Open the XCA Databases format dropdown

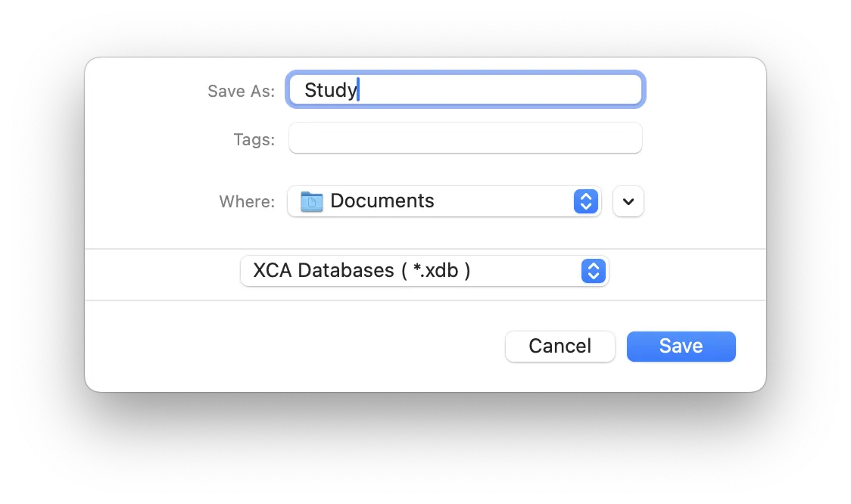click(424, 271)
